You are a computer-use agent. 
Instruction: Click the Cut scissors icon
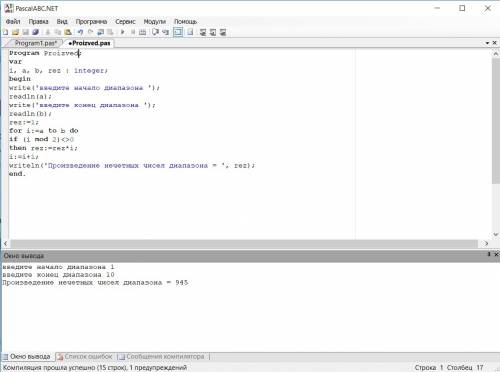pos(48,32)
